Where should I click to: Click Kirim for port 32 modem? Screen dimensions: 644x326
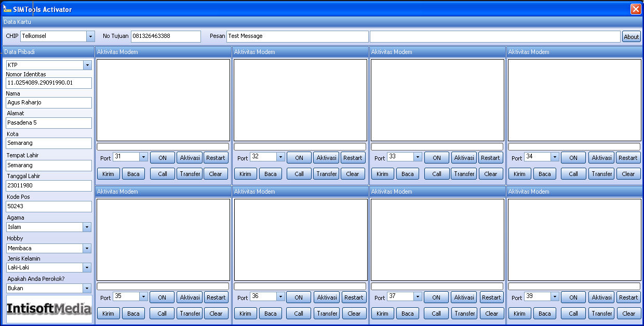click(246, 174)
